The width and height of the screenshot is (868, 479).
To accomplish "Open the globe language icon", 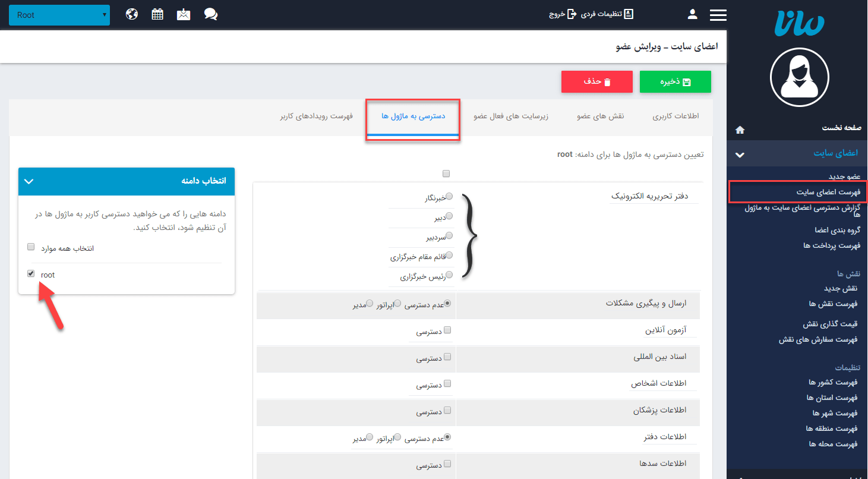I will click(x=131, y=14).
